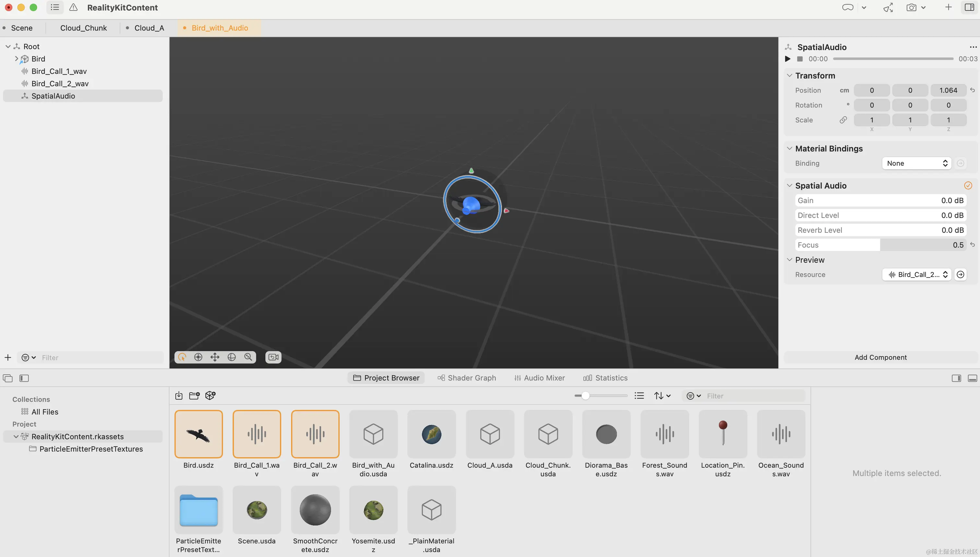Image resolution: width=980 pixels, height=557 pixels.
Task: Select the Forest_Sounds.wav thumbnail
Action: 665,434
